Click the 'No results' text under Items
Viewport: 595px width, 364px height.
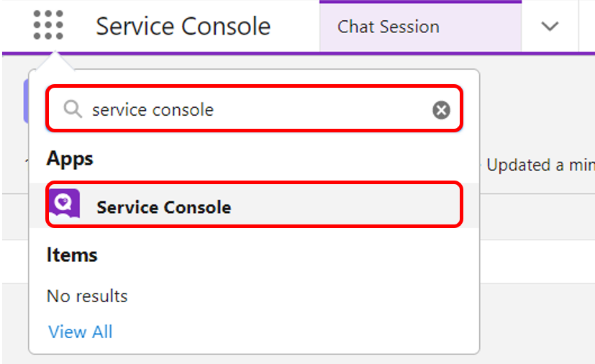(x=87, y=296)
